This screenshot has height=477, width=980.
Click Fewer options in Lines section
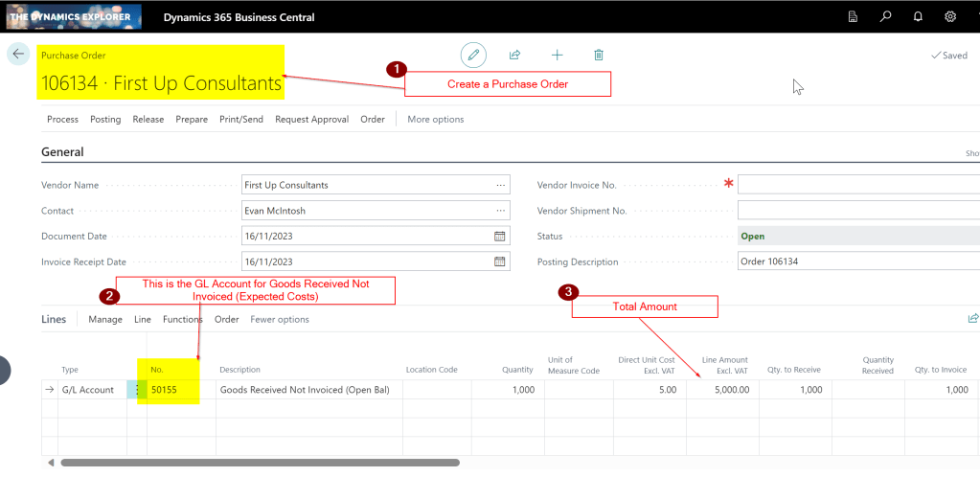click(280, 319)
